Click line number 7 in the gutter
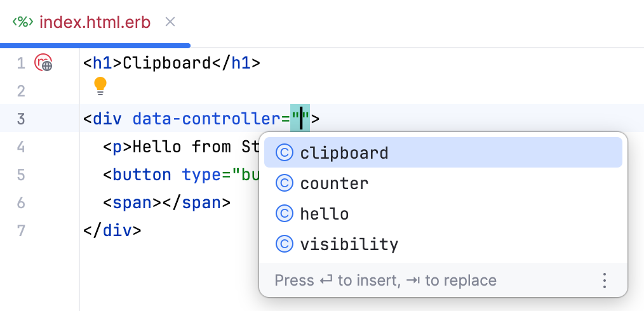The width and height of the screenshot is (644, 311). tap(21, 230)
